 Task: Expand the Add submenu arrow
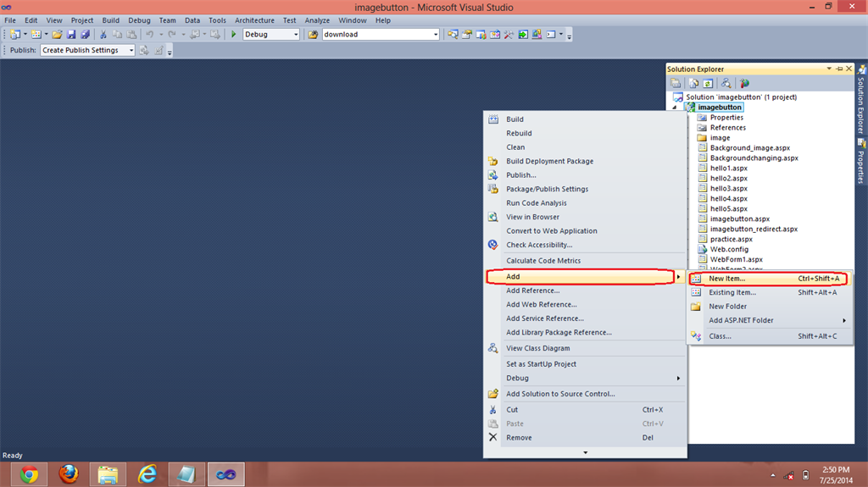click(x=678, y=277)
